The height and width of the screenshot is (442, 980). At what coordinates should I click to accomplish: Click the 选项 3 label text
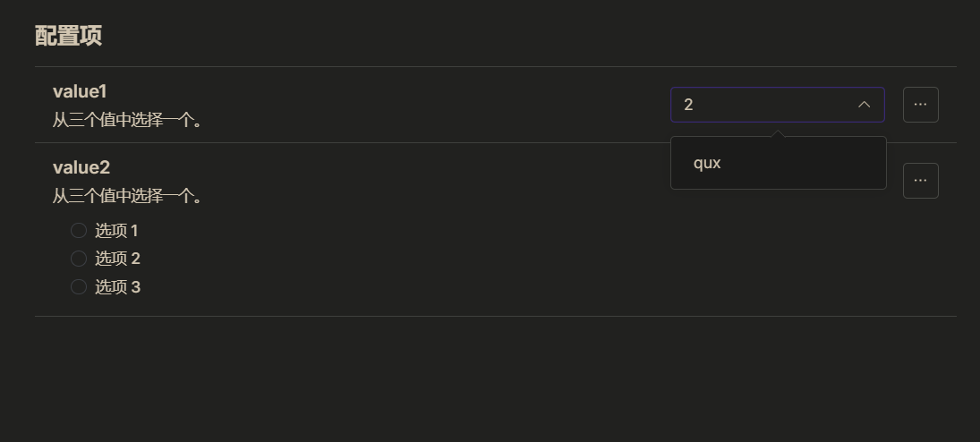tap(117, 287)
